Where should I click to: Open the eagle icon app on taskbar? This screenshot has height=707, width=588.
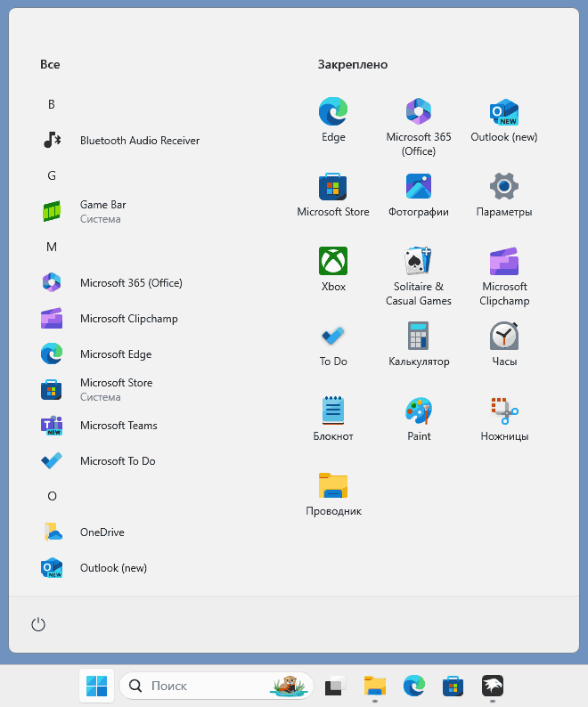[x=493, y=686]
